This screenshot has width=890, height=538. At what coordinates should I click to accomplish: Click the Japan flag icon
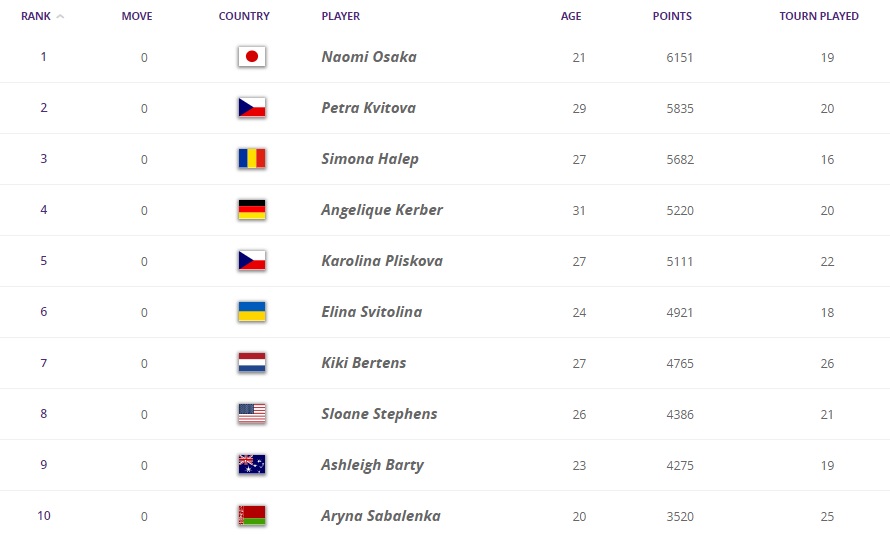[x=252, y=56]
